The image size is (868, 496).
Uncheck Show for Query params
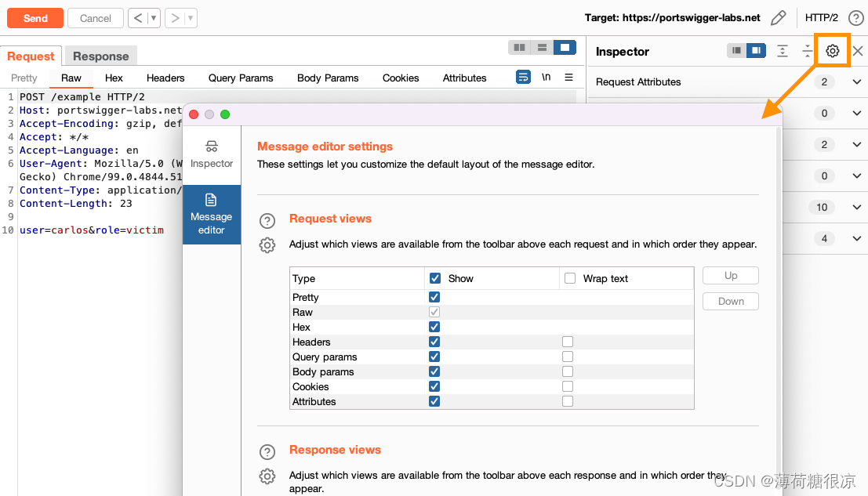click(x=434, y=357)
